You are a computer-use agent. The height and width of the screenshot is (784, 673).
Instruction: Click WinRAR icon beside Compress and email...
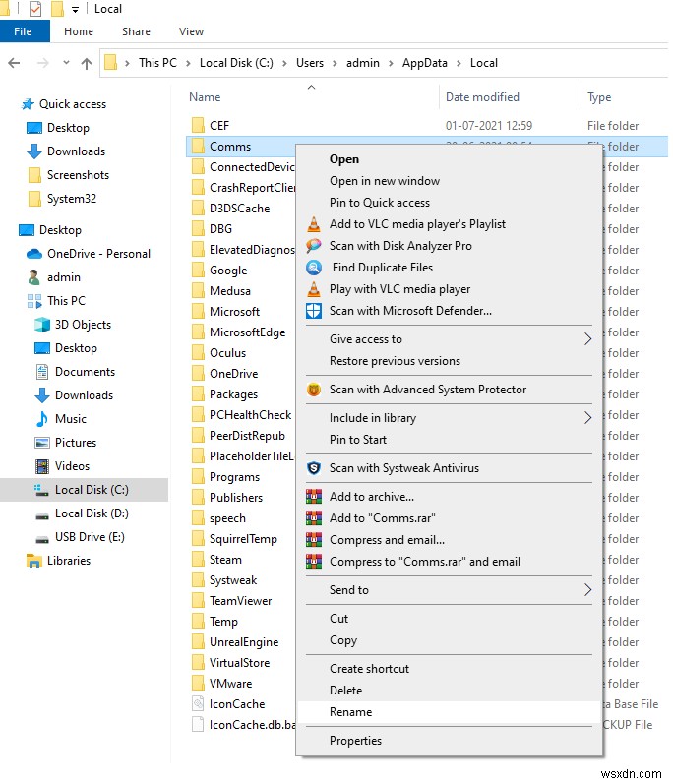[x=314, y=540]
